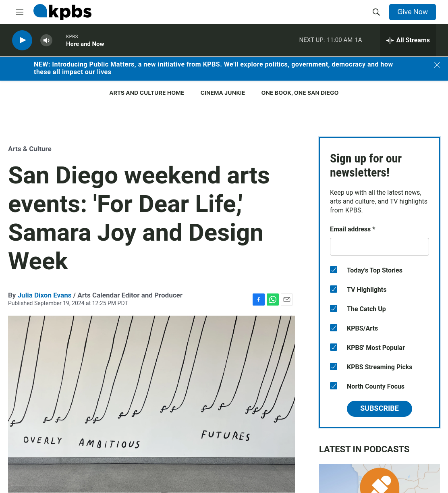Play the KPBS live stream
448x493 pixels.
tap(22, 40)
